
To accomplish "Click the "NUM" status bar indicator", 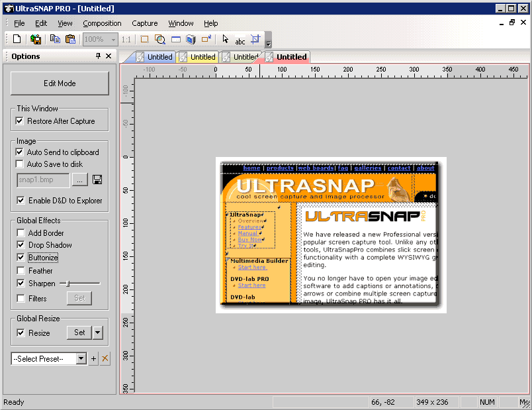I will pyautogui.click(x=487, y=402).
